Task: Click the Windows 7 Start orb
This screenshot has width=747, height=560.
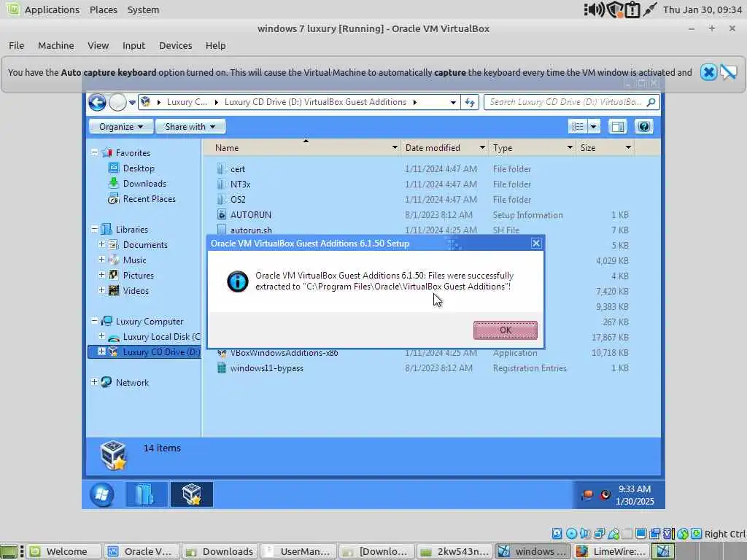Action: 102,494
